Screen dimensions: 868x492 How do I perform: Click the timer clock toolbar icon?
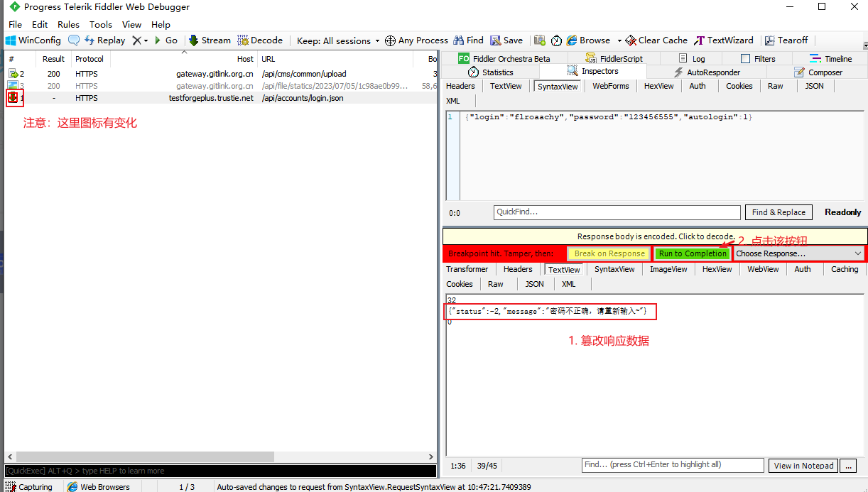tap(556, 40)
